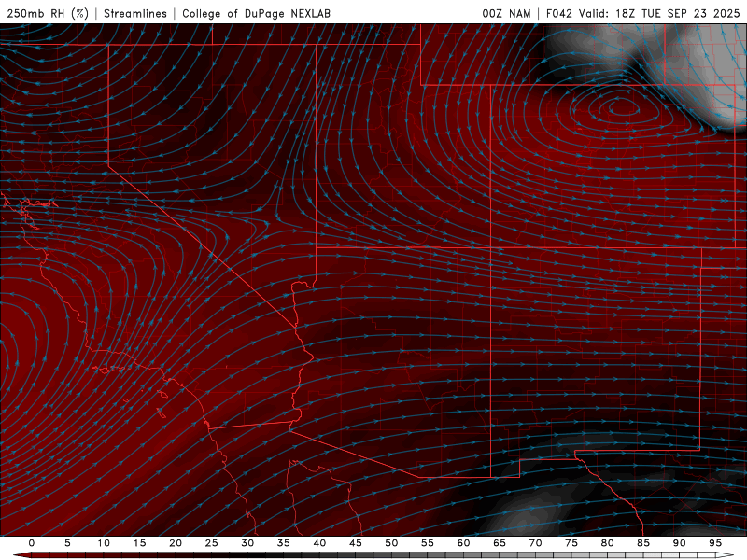
Task: Click the '80' value on color scale
Action: [607, 543]
